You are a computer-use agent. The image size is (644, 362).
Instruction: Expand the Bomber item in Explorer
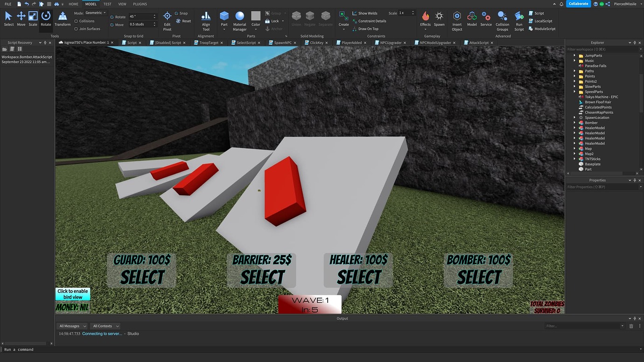point(574,122)
